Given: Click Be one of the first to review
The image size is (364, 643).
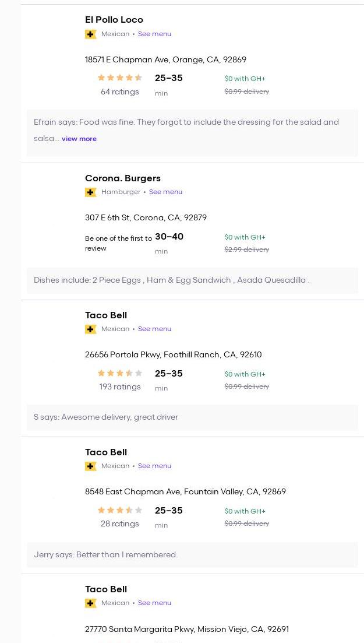Looking at the screenshot, I should [118, 243].
